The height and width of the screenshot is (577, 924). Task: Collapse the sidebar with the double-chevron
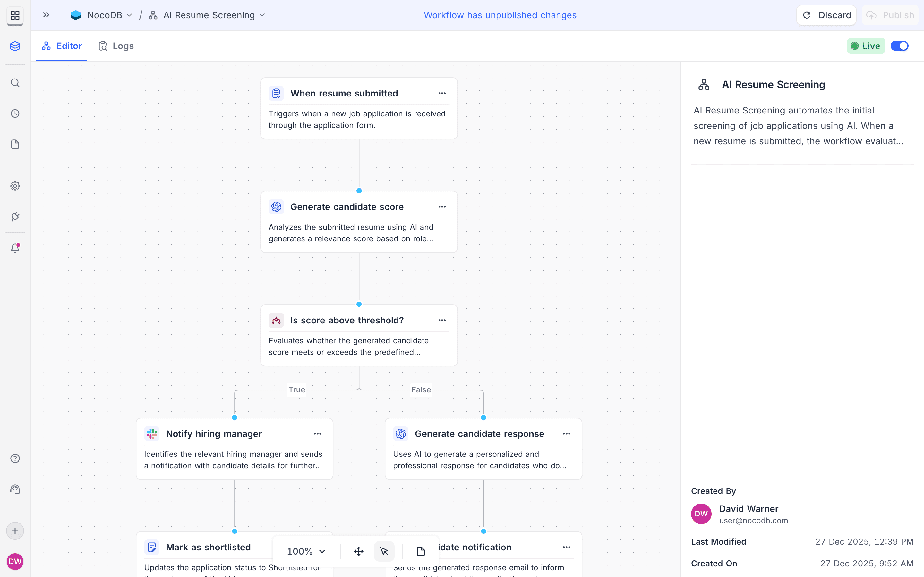click(x=46, y=15)
